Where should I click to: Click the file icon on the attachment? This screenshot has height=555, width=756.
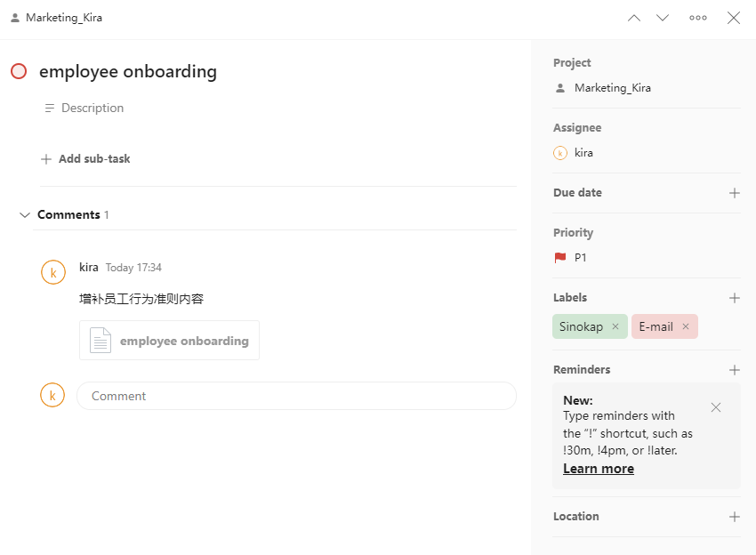point(100,340)
